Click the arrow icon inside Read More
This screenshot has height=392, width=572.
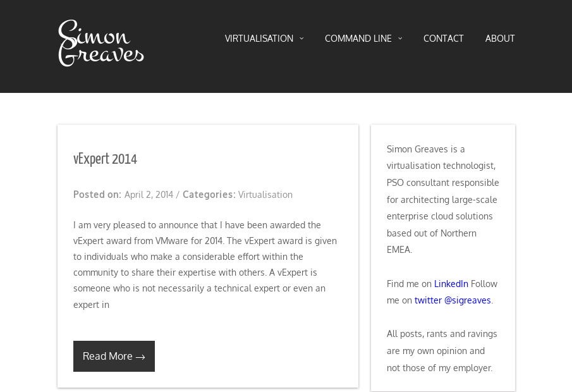(140, 357)
